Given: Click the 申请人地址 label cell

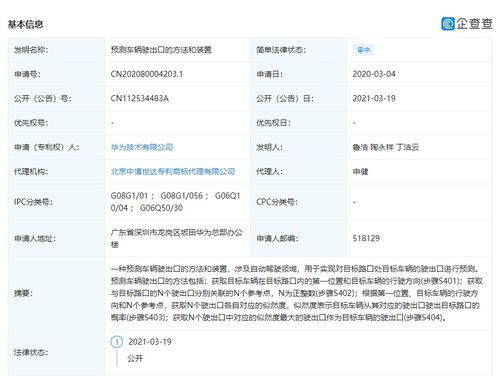Looking at the screenshot, I should tap(56, 238).
